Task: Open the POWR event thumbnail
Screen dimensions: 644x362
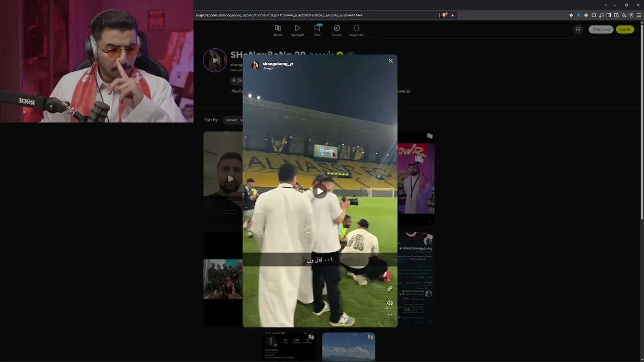Action: 416,178
